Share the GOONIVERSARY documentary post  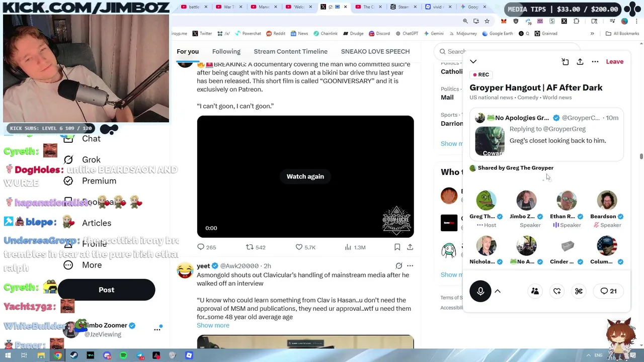410,247
